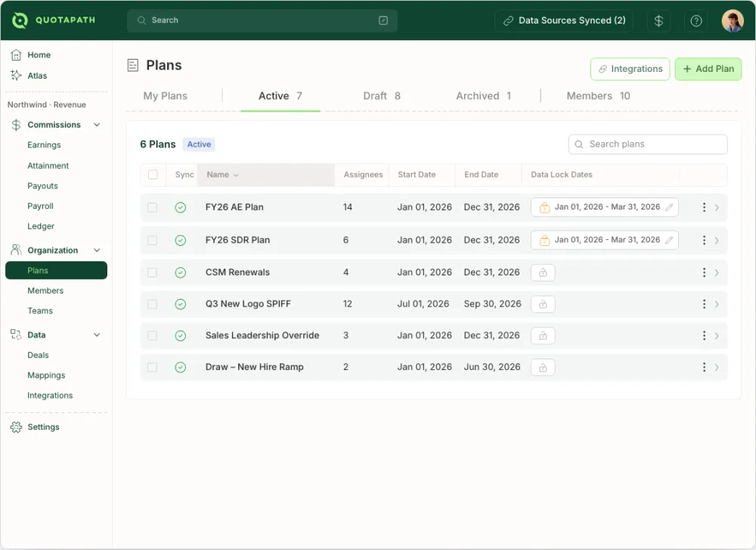Go to Home in the sidebar
The height and width of the screenshot is (550, 756).
[31, 55]
